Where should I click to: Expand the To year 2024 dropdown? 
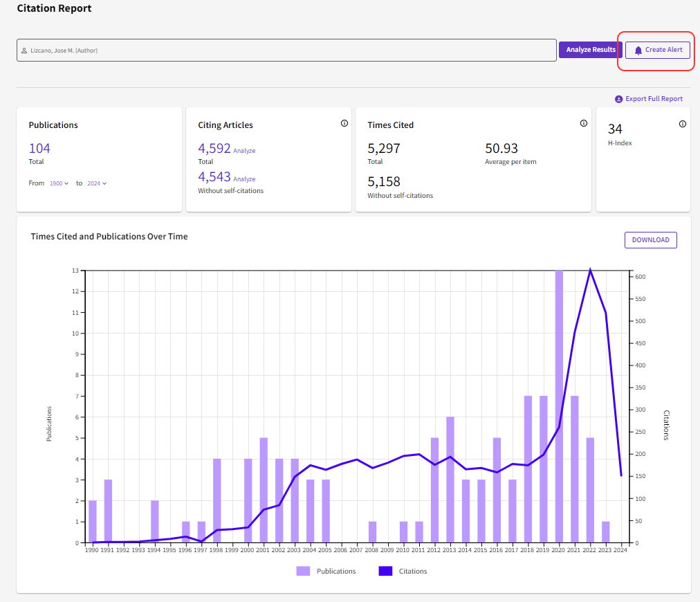coord(97,183)
